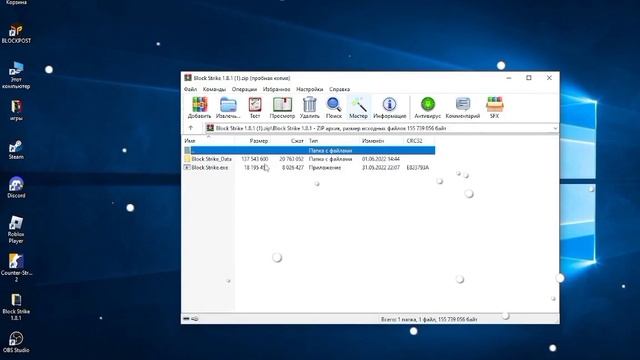
Task: Open the Настройки menu
Action: 309,89
